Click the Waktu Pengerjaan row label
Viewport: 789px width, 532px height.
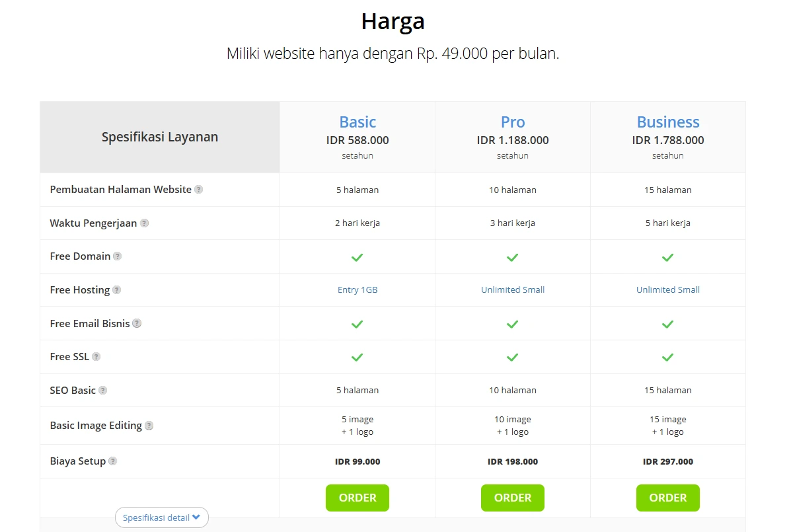click(x=93, y=223)
